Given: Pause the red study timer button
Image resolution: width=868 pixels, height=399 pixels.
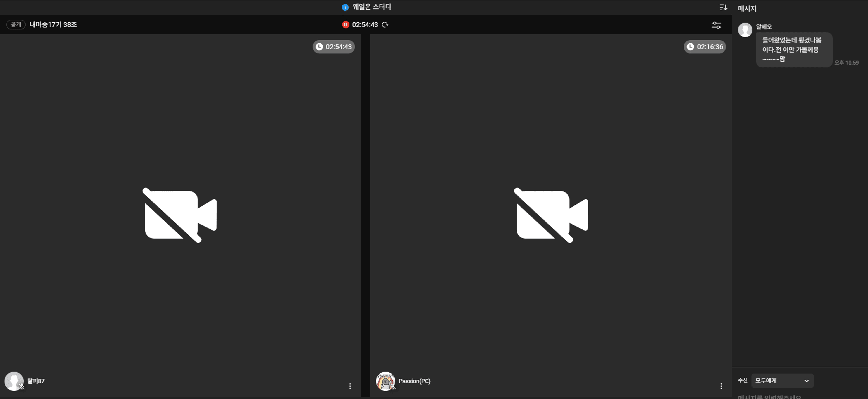Looking at the screenshot, I should coord(345,25).
